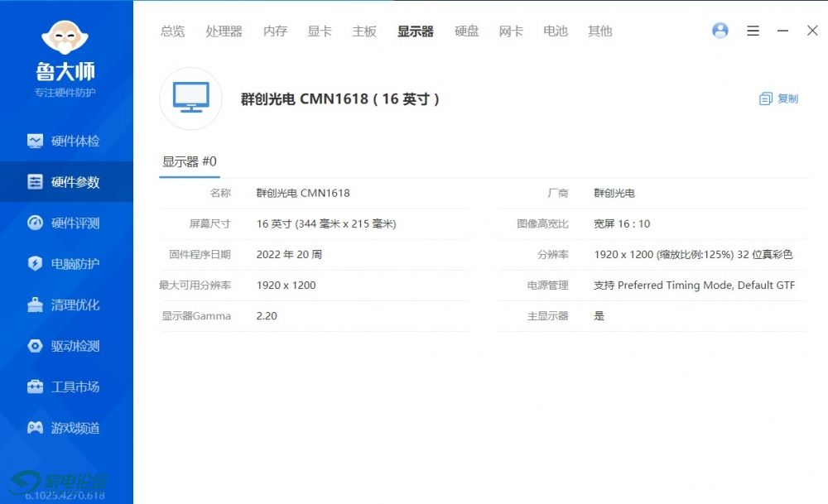Click the 屏幕尺寸 label
828x504 pixels.
tap(209, 223)
